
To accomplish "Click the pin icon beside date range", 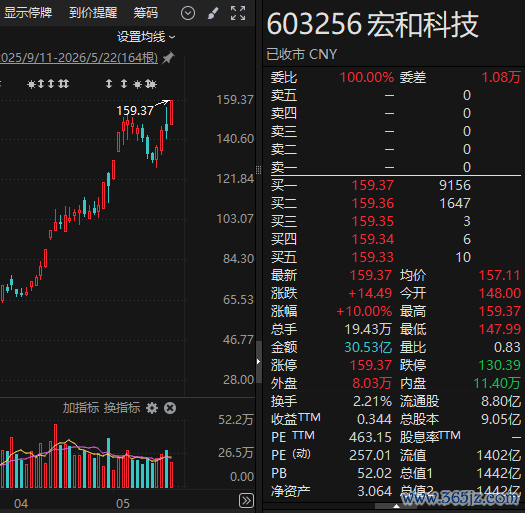I will pos(168,58).
